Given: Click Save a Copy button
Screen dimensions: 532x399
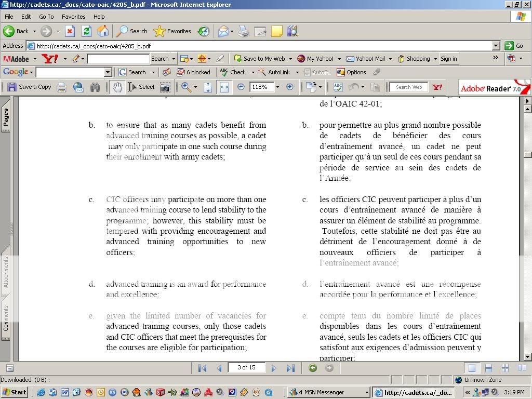Looking at the screenshot, I should (29, 87).
